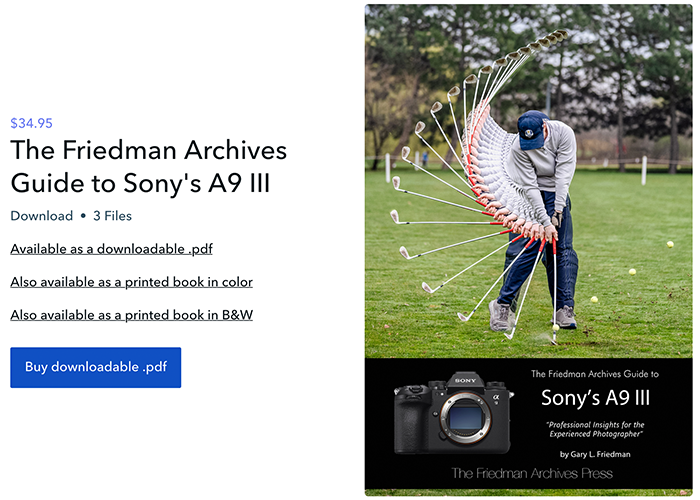Click 'The Friedman Archives Press' footer text
Screen dimensions: 700x500
coord(532,473)
